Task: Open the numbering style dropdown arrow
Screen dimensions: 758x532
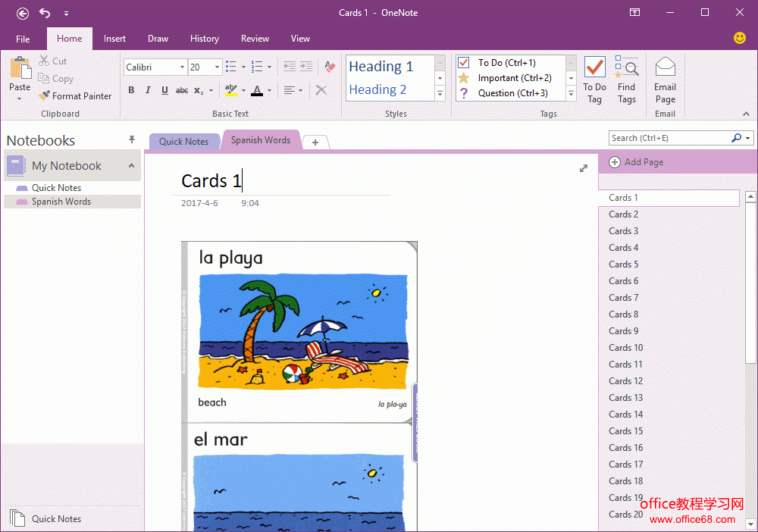Action: (x=269, y=67)
